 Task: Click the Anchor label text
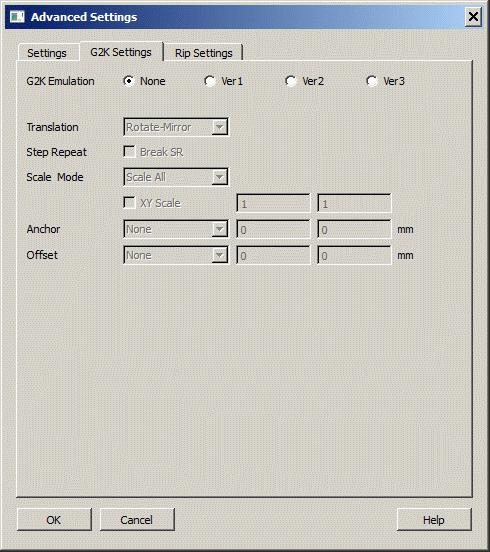[43, 229]
